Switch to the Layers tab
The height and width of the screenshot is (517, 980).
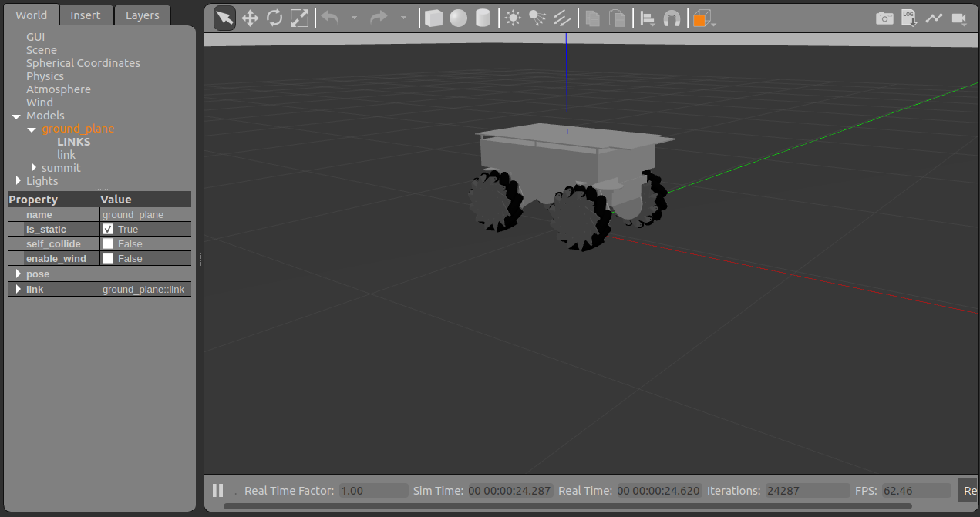tap(143, 15)
